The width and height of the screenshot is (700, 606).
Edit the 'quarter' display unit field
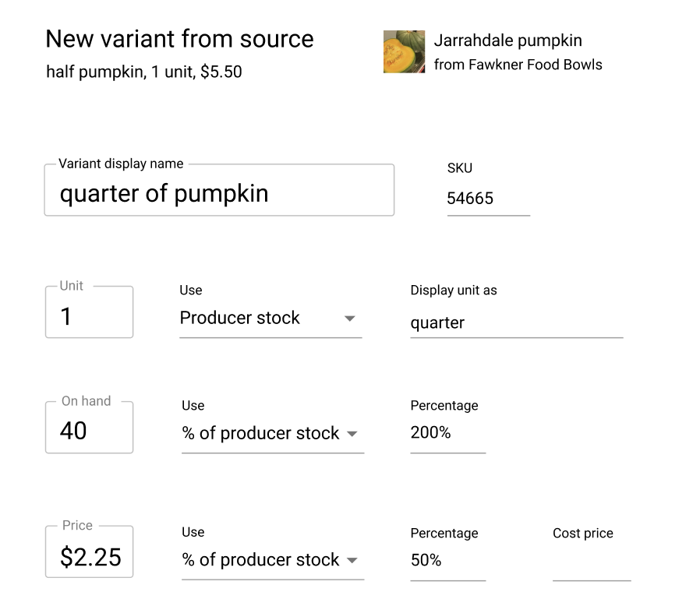pos(516,322)
